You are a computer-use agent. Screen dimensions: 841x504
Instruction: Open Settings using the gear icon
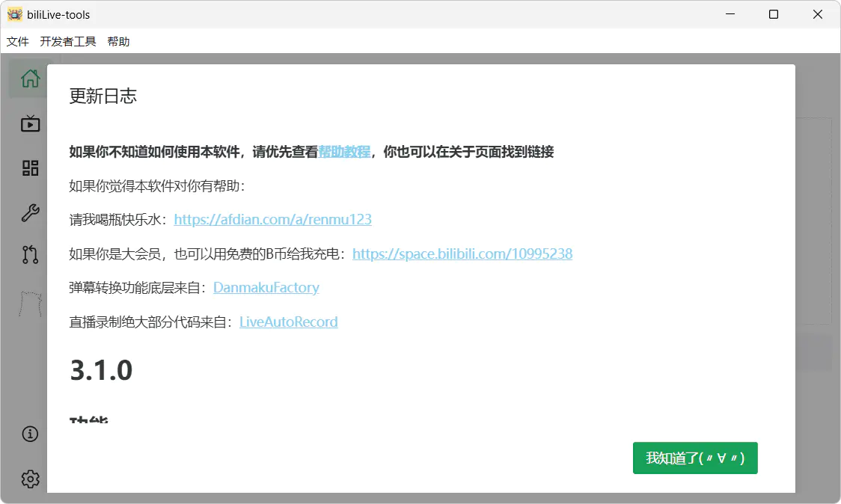[x=30, y=479]
